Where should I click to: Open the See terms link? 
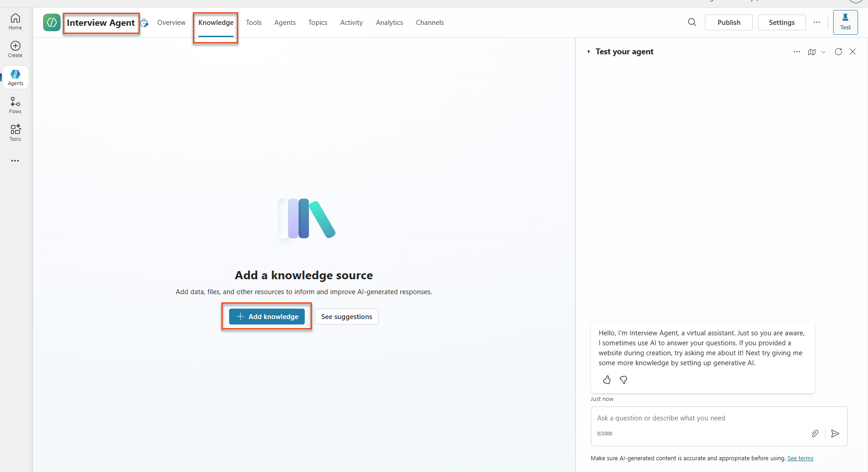(800, 458)
